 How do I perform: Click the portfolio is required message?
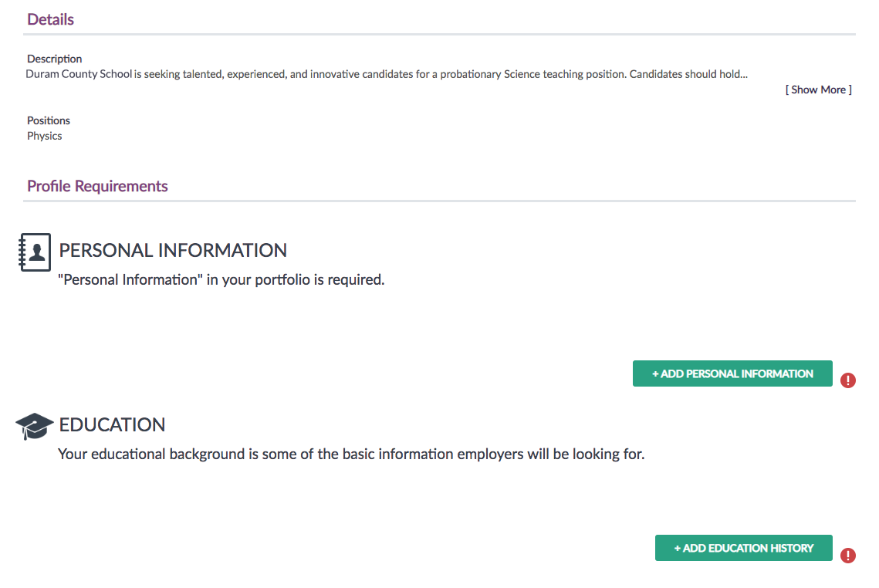[221, 279]
